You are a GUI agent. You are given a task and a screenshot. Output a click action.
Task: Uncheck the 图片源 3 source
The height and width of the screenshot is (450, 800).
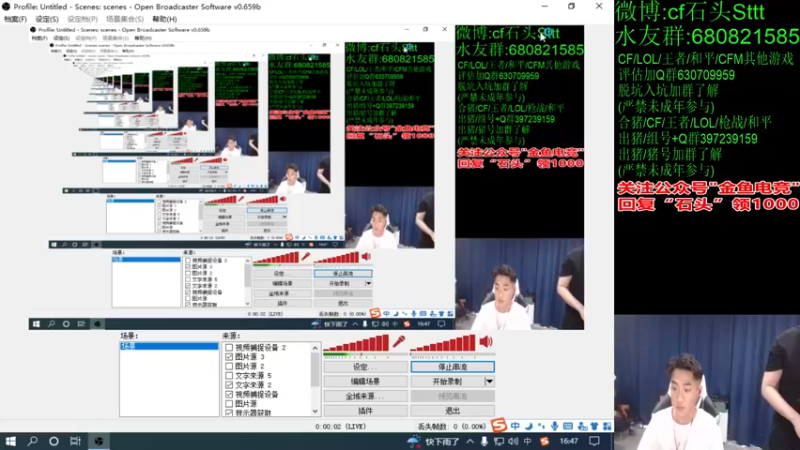click(x=229, y=357)
